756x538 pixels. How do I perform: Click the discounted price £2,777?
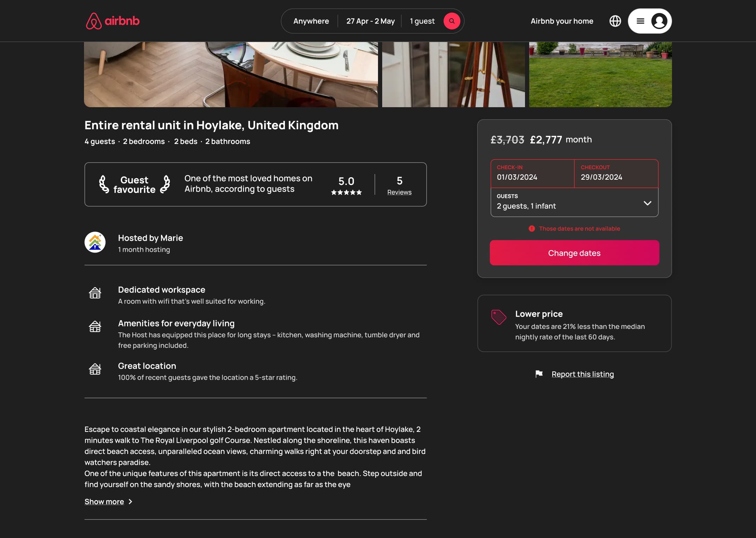[x=546, y=140]
